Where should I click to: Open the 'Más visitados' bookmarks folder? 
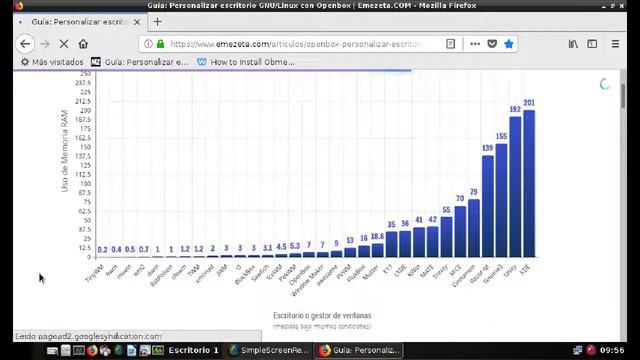52,62
